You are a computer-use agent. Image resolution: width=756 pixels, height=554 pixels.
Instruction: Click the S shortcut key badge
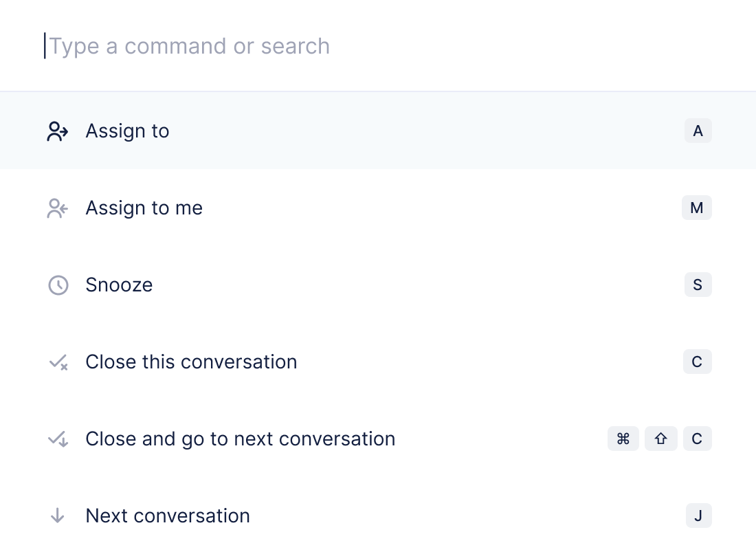tap(698, 285)
